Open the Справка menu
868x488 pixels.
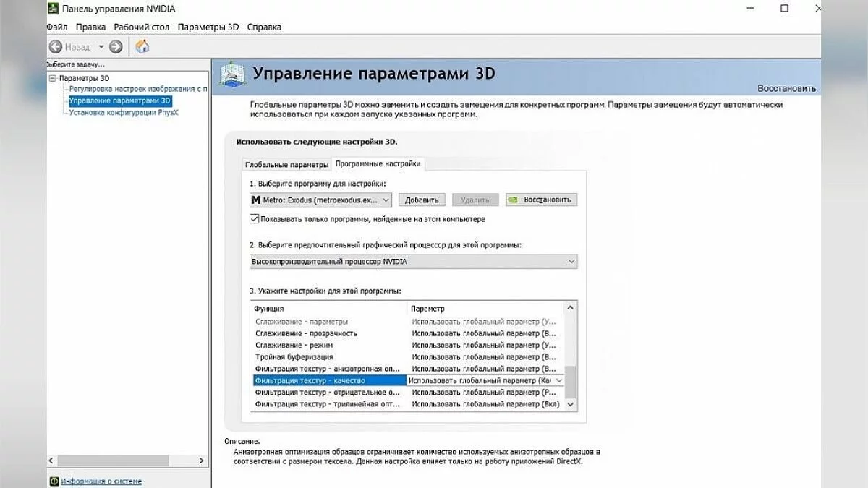click(264, 27)
